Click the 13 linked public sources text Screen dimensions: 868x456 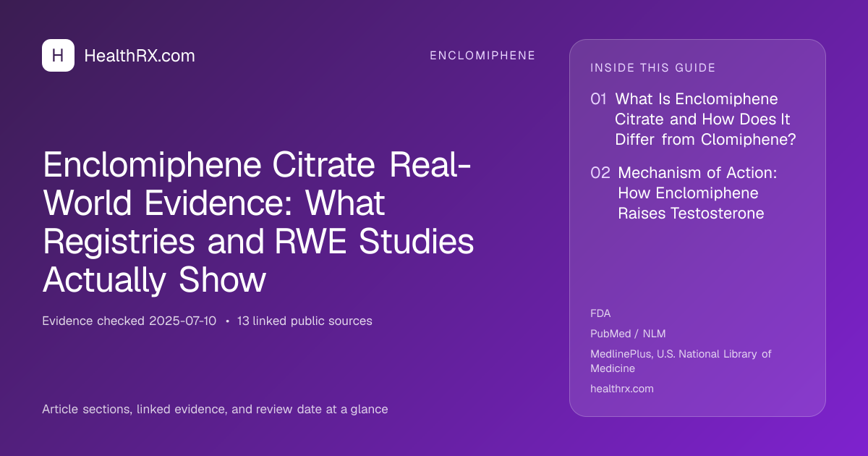click(x=305, y=321)
